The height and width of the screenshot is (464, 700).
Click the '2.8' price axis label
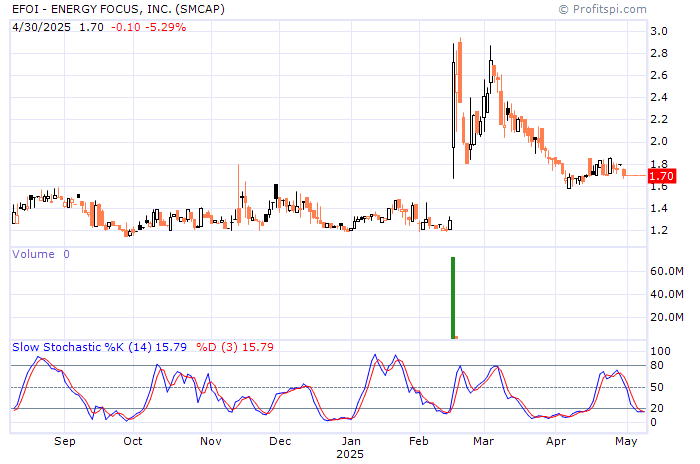pyautogui.click(x=659, y=53)
